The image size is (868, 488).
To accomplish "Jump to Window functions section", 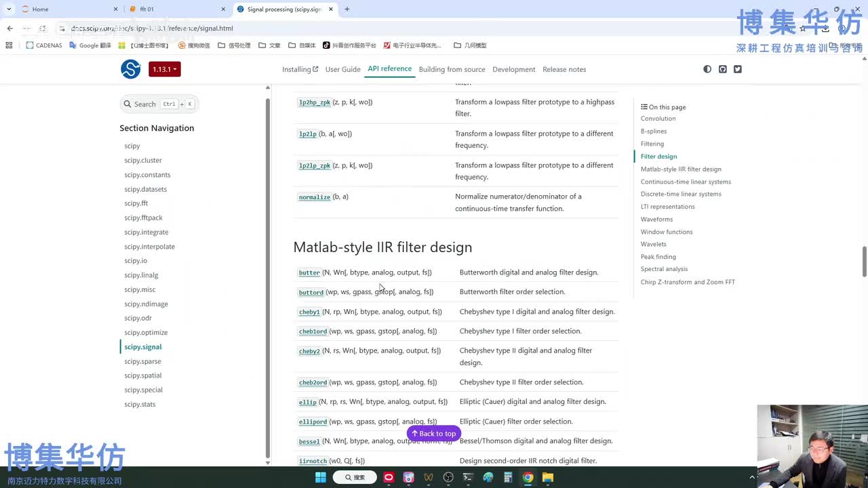I will click(x=667, y=232).
